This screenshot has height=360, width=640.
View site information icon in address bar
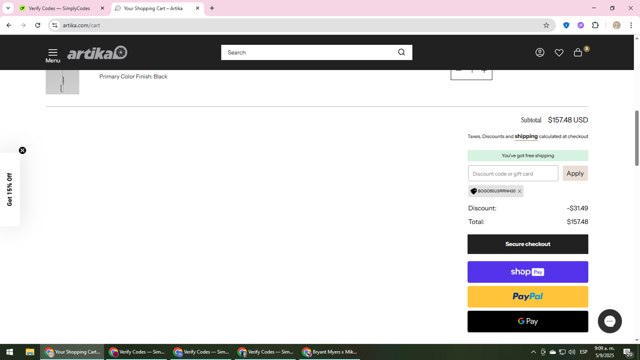55,25
